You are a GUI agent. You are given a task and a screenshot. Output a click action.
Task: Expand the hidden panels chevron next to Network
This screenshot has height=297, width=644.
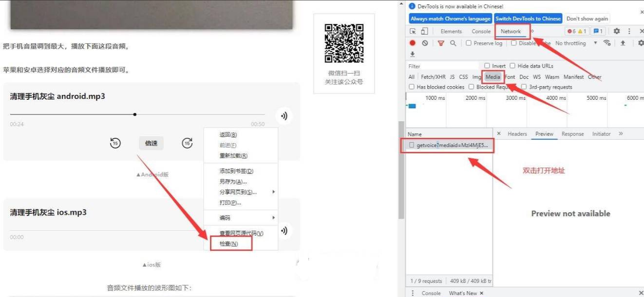(x=532, y=31)
